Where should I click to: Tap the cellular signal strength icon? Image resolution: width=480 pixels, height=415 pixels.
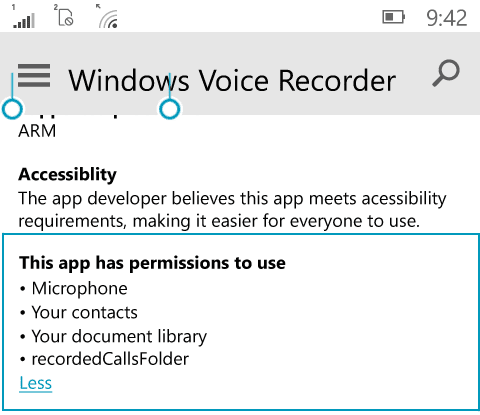click(23, 17)
